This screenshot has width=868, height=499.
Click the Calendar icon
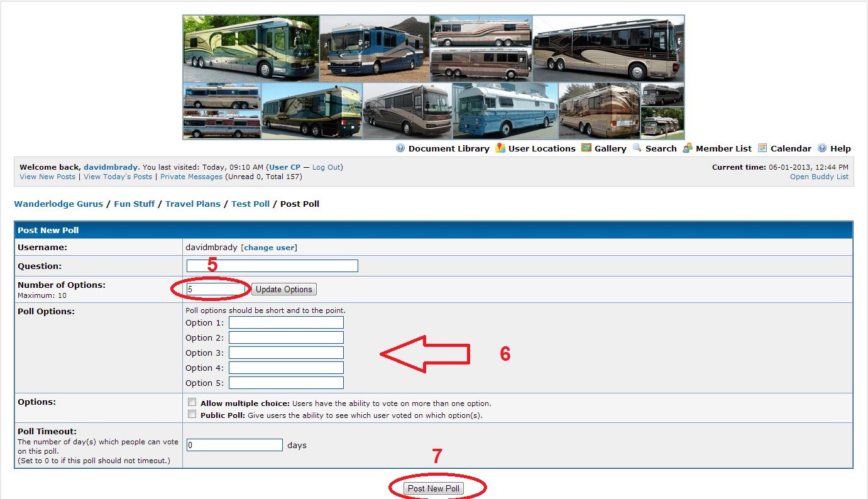(762, 148)
